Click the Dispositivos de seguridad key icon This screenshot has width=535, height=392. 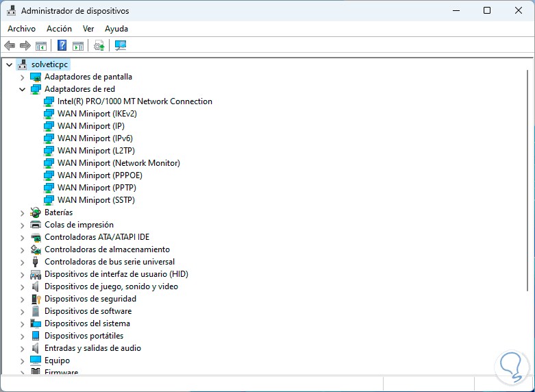tap(36, 299)
